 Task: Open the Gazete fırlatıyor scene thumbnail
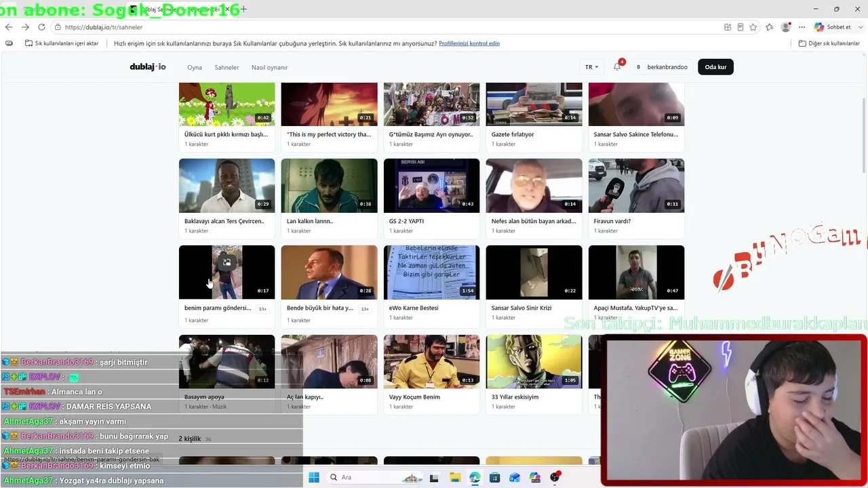[534, 104]
